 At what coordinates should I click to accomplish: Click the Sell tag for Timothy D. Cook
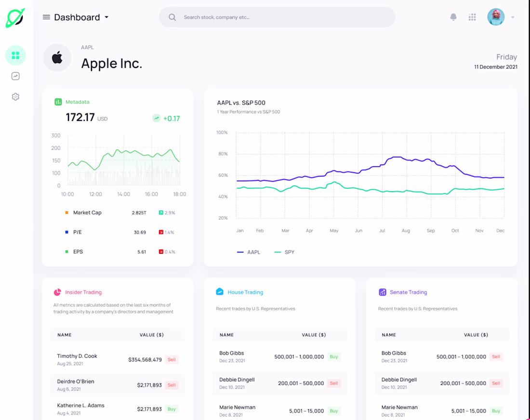click(x=172, y=359)
